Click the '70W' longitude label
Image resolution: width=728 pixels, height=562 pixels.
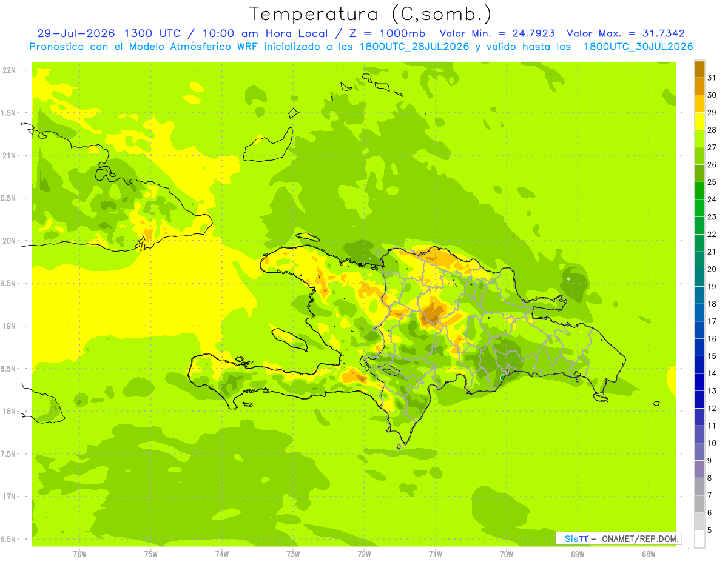[x=507, y=554]
